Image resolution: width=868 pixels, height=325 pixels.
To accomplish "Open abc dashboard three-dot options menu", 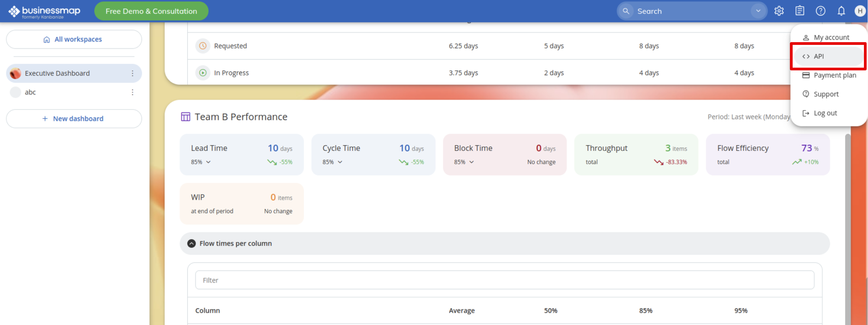I will 132,92.
